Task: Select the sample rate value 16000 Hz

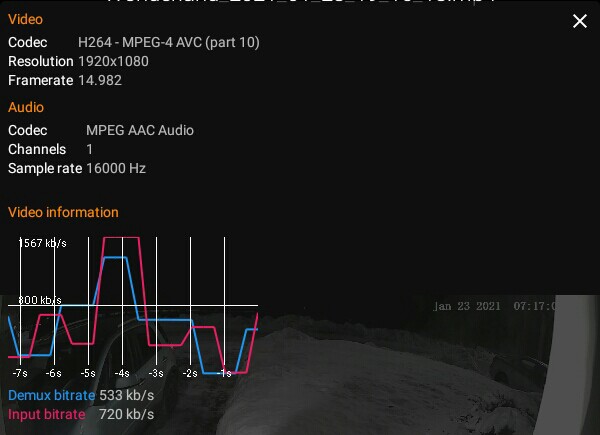Action: pos(116,168)
